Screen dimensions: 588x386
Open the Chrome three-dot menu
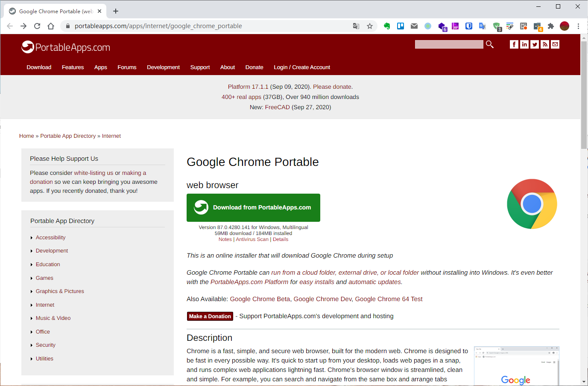pos(578,26)
